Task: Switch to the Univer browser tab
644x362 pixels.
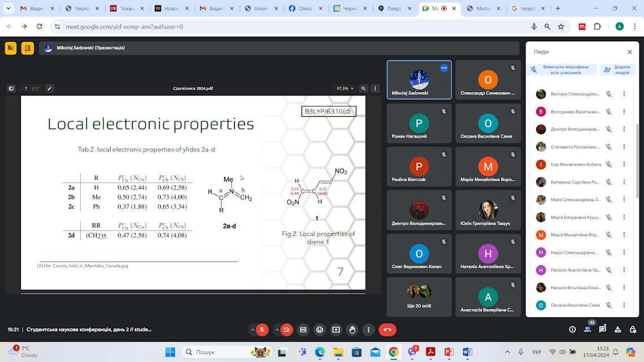Action: click(x=261, y=8)
